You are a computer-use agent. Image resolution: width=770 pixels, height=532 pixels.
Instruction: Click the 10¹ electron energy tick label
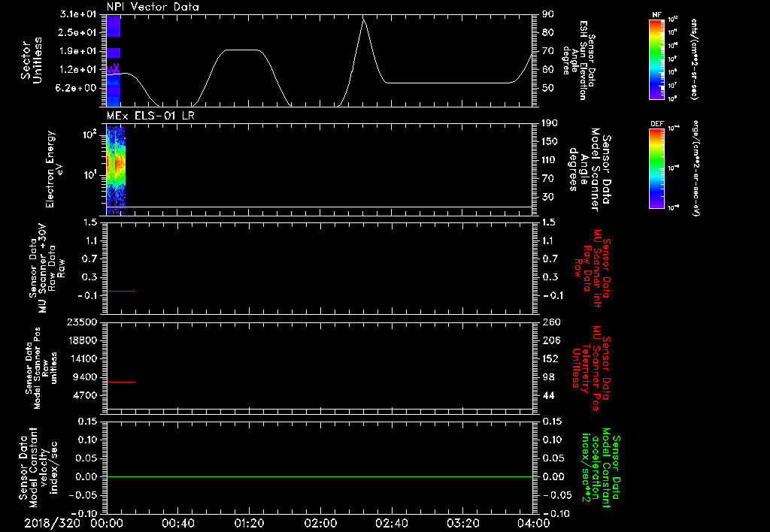[89, 176]
